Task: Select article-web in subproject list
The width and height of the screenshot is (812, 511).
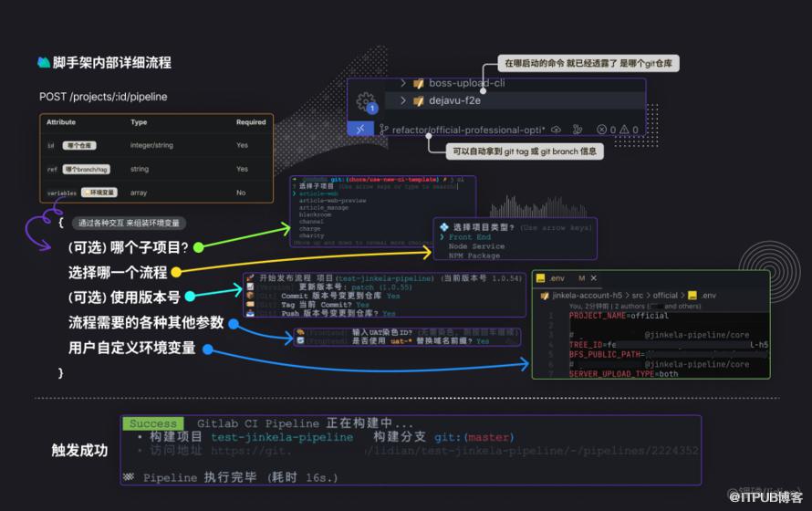Action: (318, 193)
